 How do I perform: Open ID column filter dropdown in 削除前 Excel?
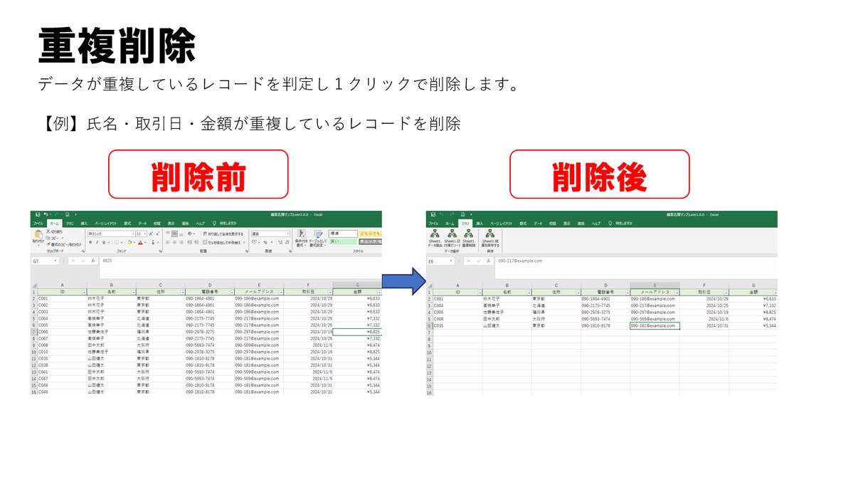[83, 293]
